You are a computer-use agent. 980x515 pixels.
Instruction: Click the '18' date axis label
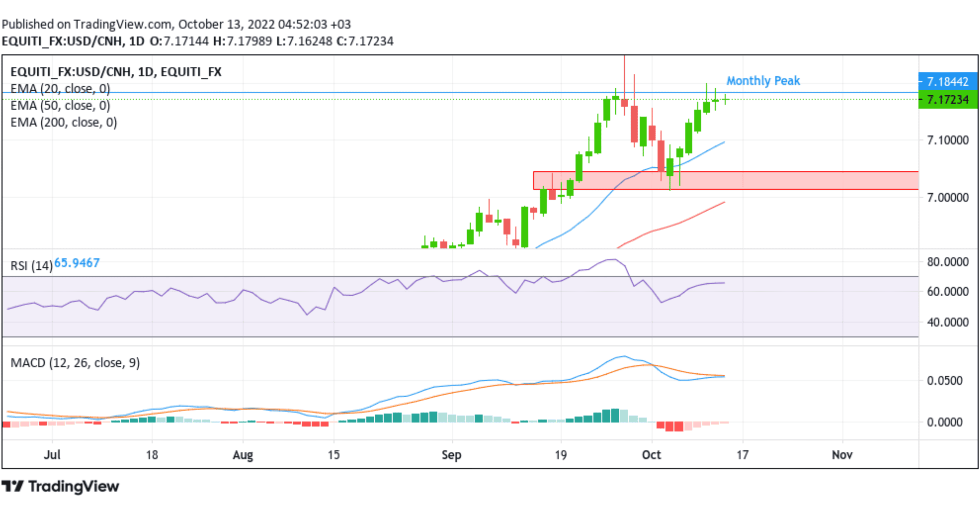(152, 455)
